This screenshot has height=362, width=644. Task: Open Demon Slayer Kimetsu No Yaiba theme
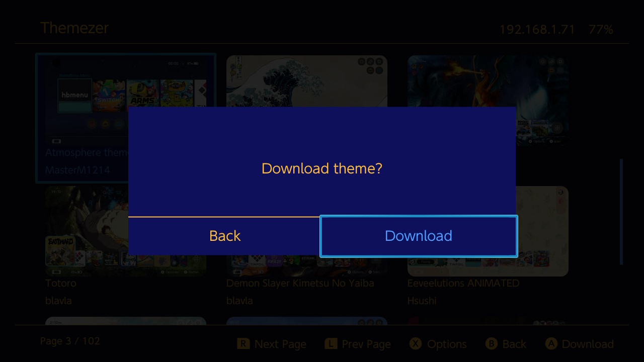coord(300,283)
